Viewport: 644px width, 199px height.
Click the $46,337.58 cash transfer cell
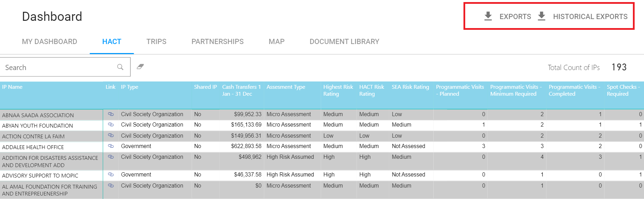click(x=248, y=174)
